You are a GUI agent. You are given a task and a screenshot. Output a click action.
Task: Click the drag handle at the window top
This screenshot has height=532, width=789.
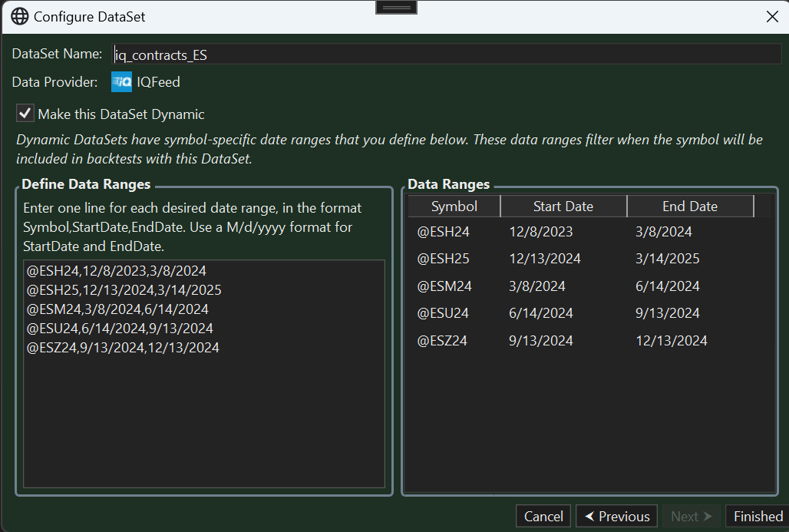coord(396,7)
